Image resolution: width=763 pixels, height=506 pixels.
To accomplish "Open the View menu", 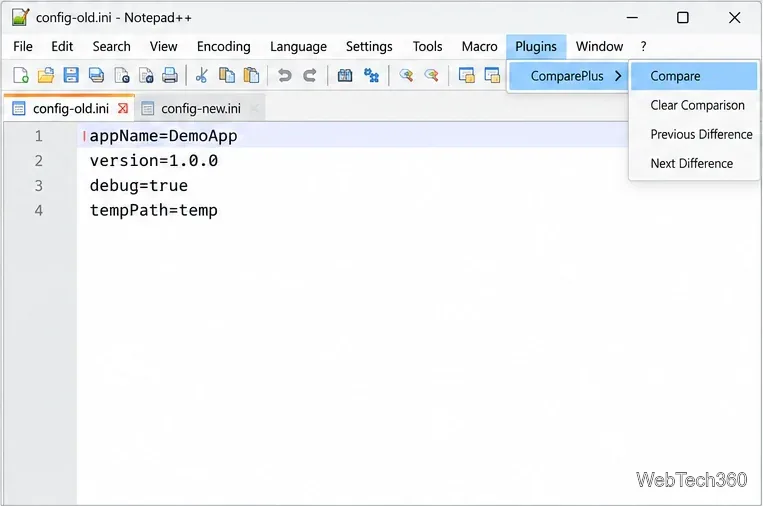I will [164, 46].
